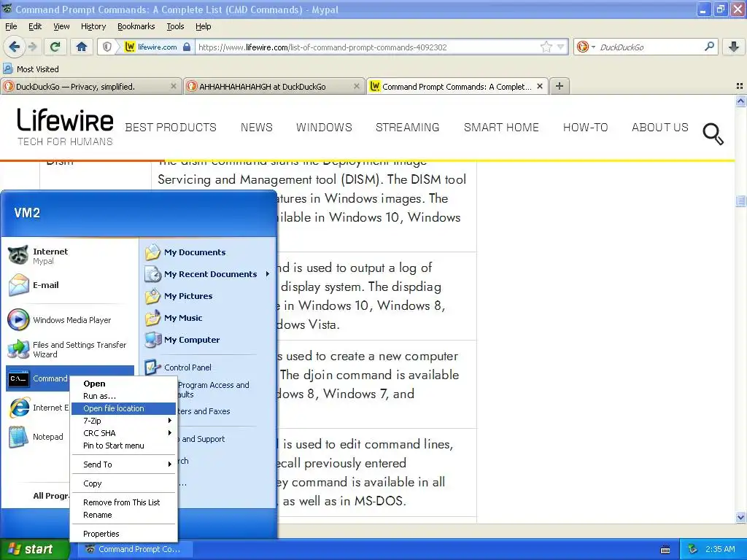Open the BEST PRODUCTS navigation link
This screenshot has height=560, width=747.
click(x=171, y=127)
